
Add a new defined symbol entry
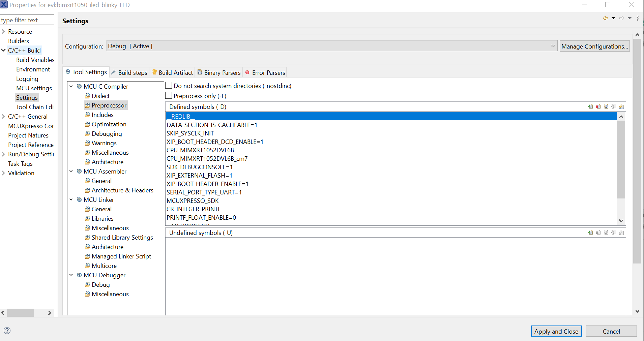[590, 106]
